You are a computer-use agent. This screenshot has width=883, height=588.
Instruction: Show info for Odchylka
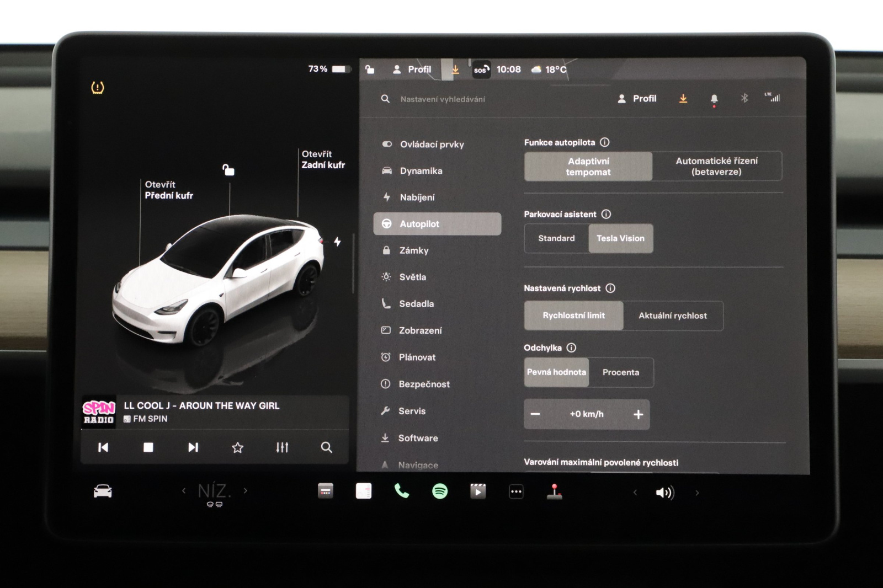(572, 348)
